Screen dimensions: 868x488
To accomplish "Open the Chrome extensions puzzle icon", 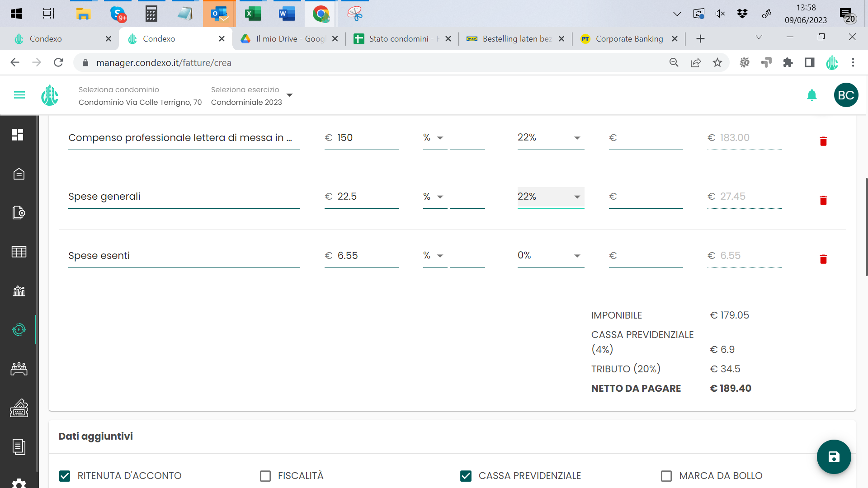I will point(788,63).
